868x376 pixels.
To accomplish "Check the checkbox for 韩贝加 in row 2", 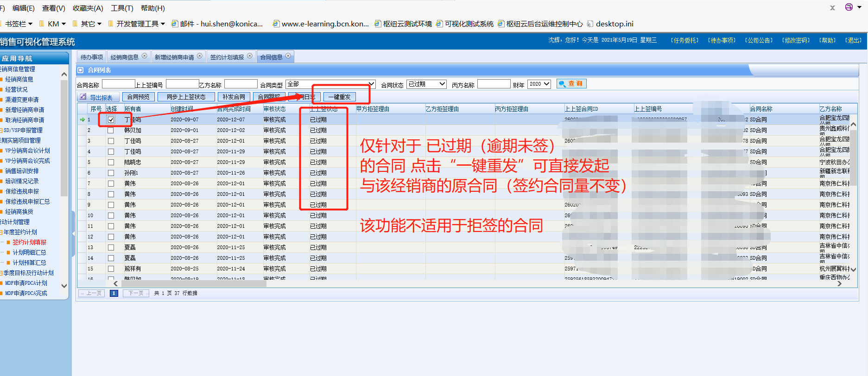I will [x=111, y=131].
